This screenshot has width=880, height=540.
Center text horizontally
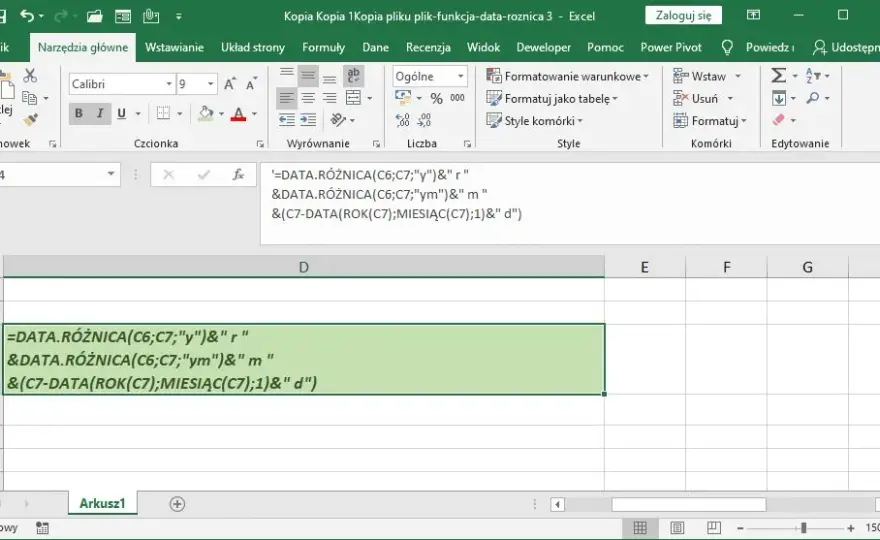(x=308, y=98)
